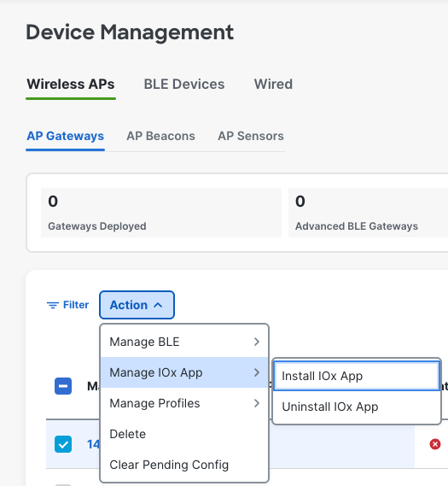Image resolution: width=448 pixels, height=486 pixels.
Task: Open the AP Beacons sub-tab
Action: pos(160,136)
